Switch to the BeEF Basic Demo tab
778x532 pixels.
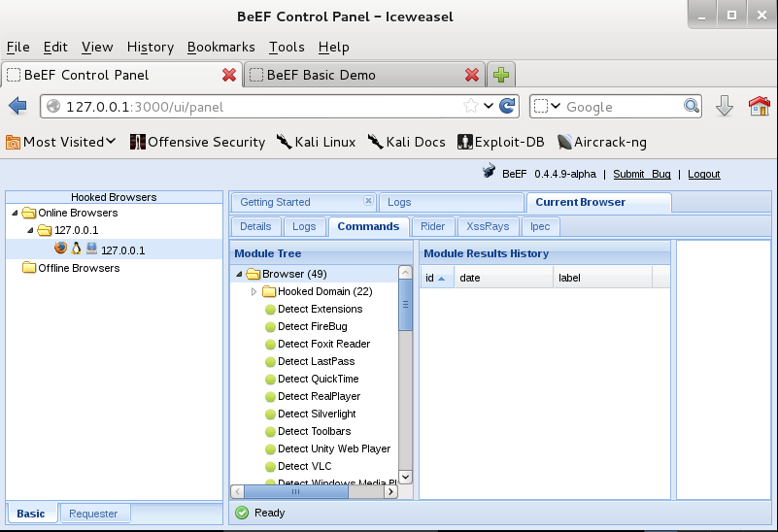(x=363, y=75)
